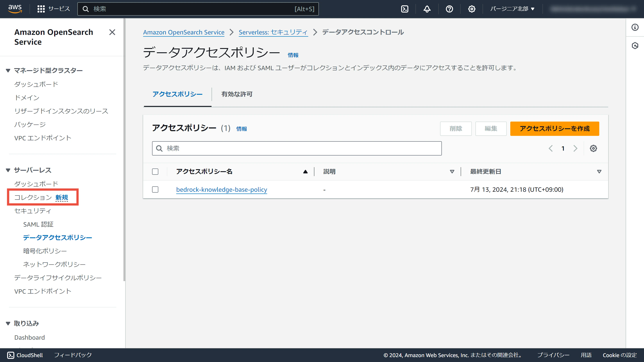Screen dimensions: 644x362
Task: Open the バージニア北部 region dropdown
Action: click(512, 9)
